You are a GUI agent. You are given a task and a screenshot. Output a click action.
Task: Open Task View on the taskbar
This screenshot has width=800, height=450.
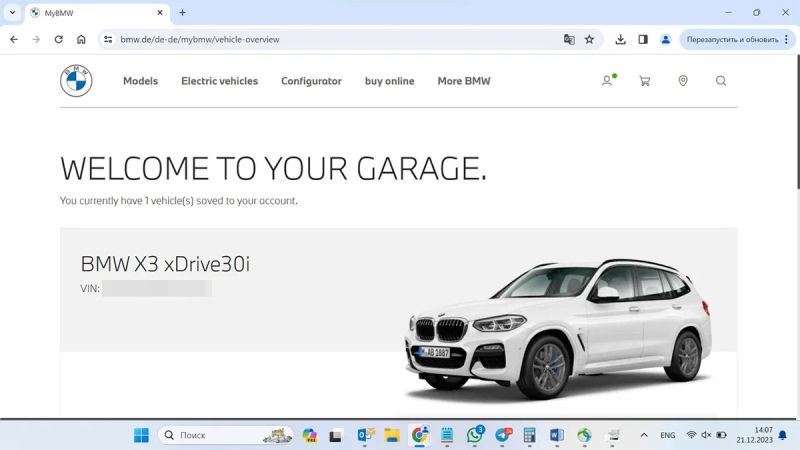(335, 436)
